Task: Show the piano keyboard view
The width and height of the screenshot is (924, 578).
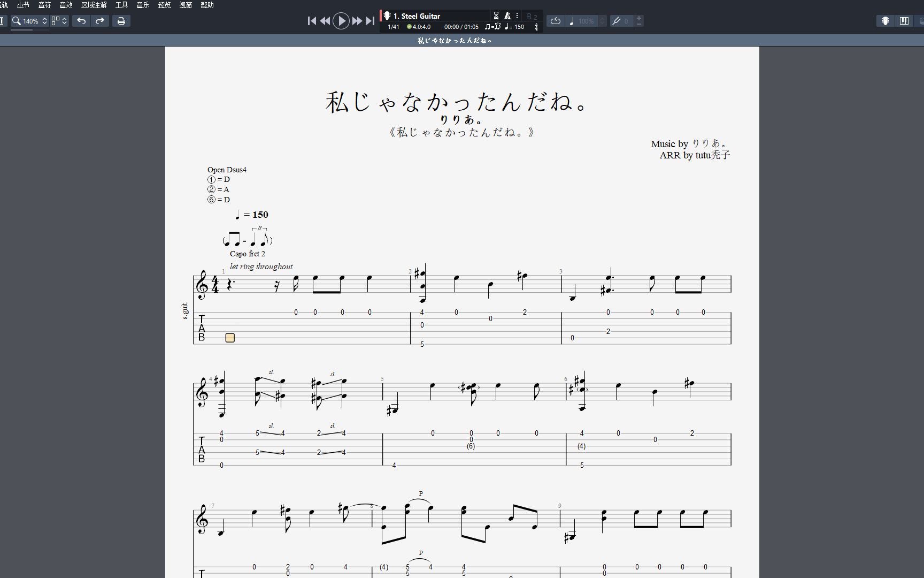Action: [904, 21]
